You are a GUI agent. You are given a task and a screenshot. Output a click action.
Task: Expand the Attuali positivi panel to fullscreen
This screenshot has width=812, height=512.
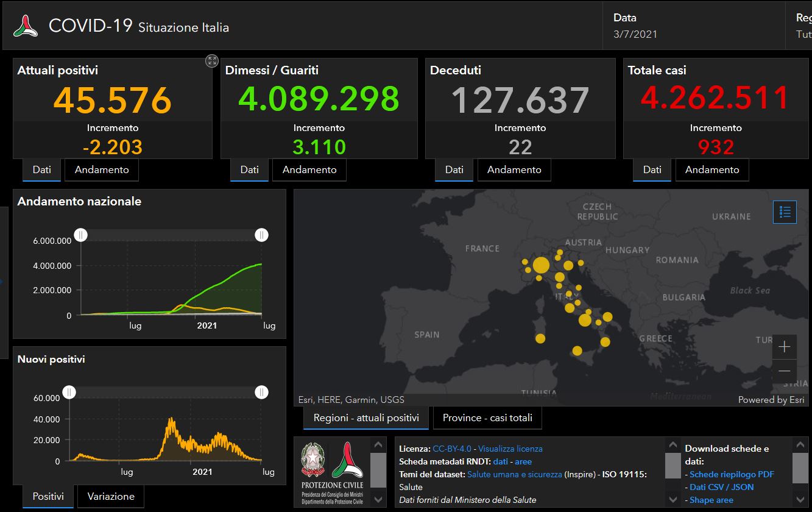[x=211, y=61]
